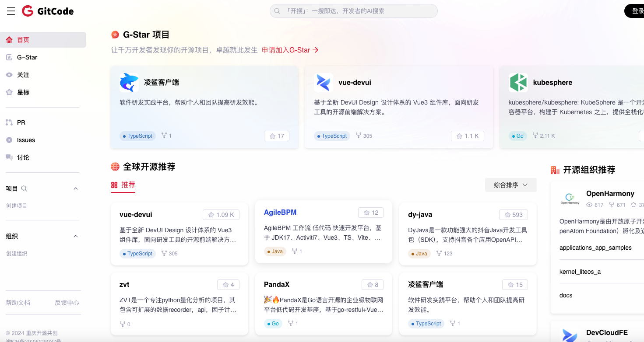Click the DevCloudFE organization logo
This screenshot has height=342, width=644.
point(570,336)
